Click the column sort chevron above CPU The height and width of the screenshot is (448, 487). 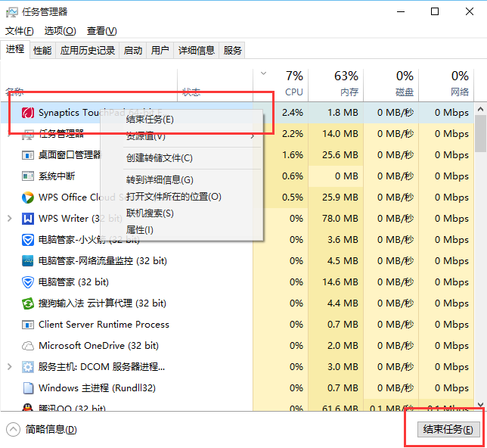click(x=264, y=73)
